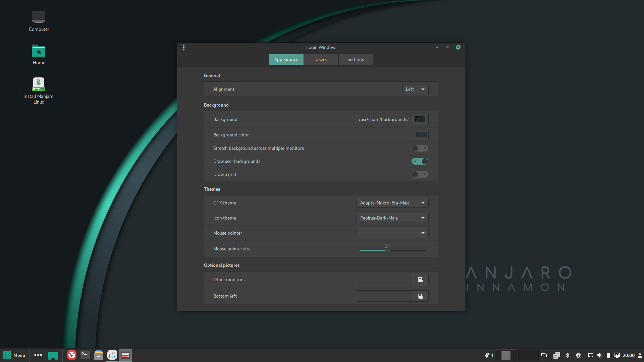
Task: Open the GTK theme dropdown
Action: 392,203
